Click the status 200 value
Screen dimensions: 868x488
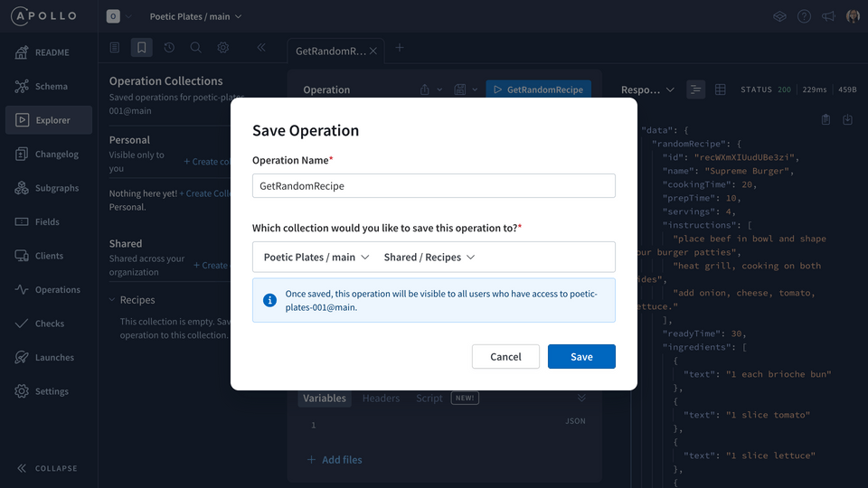coord(785,89)
